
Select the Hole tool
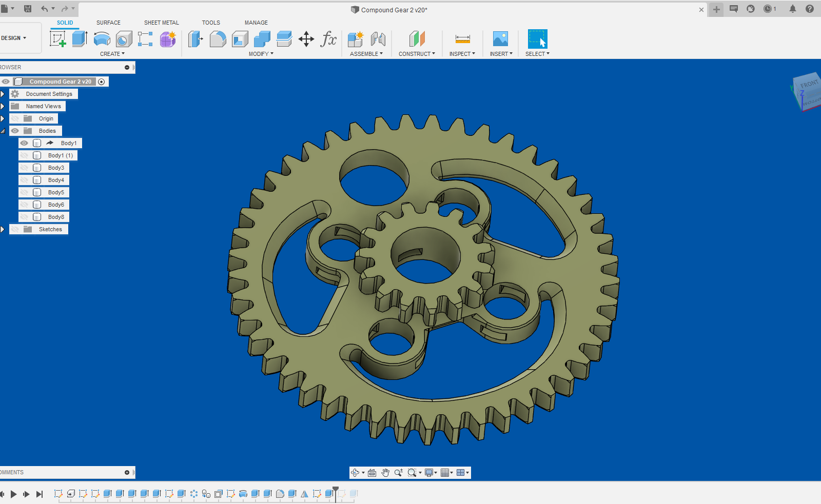(x=124, y=39)
